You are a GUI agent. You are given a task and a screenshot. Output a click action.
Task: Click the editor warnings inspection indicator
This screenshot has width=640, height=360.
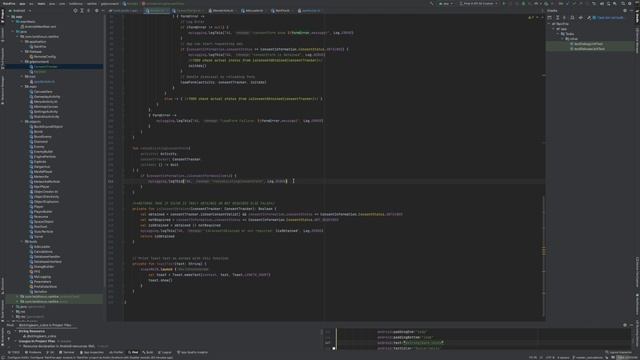pyautogui.click(x=531, y=18)
